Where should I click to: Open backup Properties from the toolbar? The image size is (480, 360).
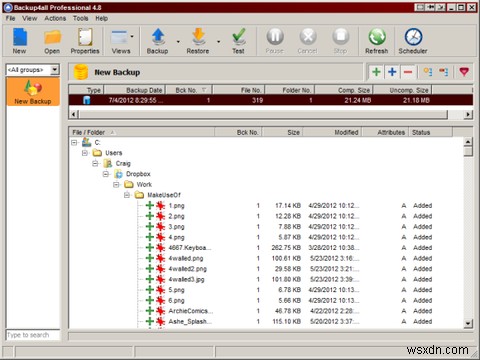point(85,41)
